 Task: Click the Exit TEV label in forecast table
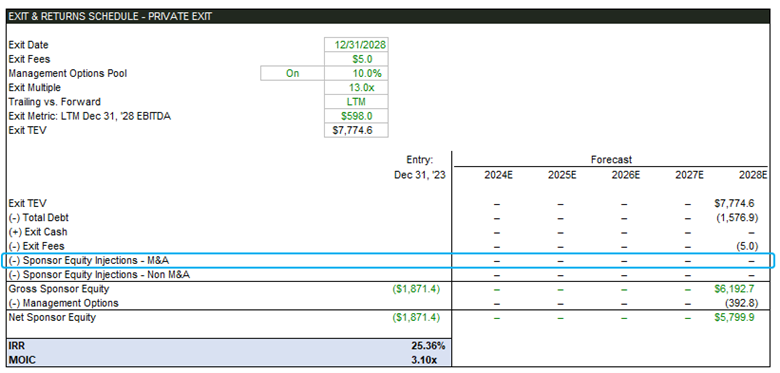pyautogui.click(x=27, y=203)
